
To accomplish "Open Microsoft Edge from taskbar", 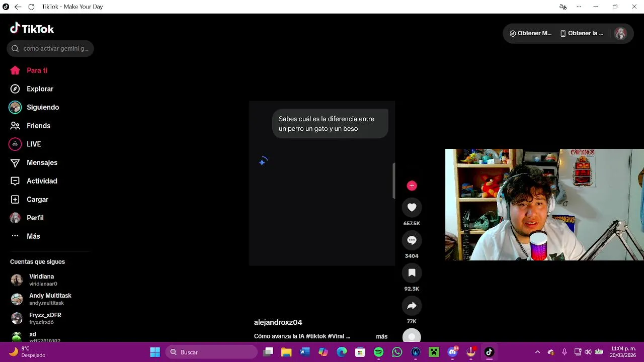I will tap(342, 352).
